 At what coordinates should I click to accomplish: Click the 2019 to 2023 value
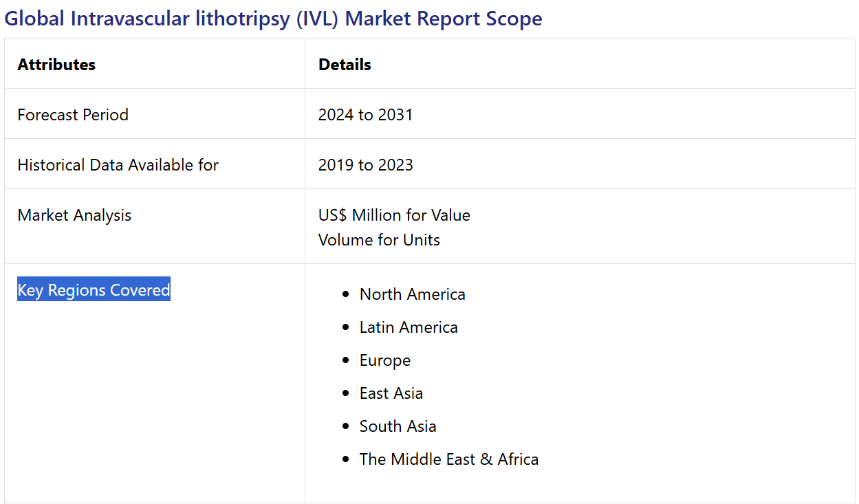pyautogui.click(x=365, y=165)
